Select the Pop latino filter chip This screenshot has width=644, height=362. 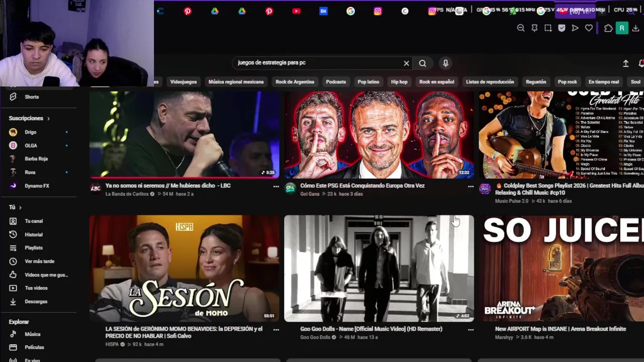[368, 82]
